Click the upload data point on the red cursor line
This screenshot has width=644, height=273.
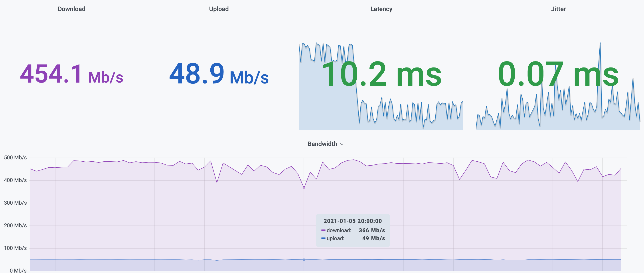[x=304, y=260]
